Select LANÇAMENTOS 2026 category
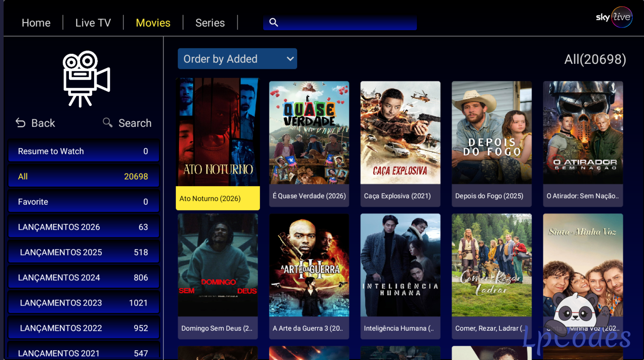 pos(84,227)
